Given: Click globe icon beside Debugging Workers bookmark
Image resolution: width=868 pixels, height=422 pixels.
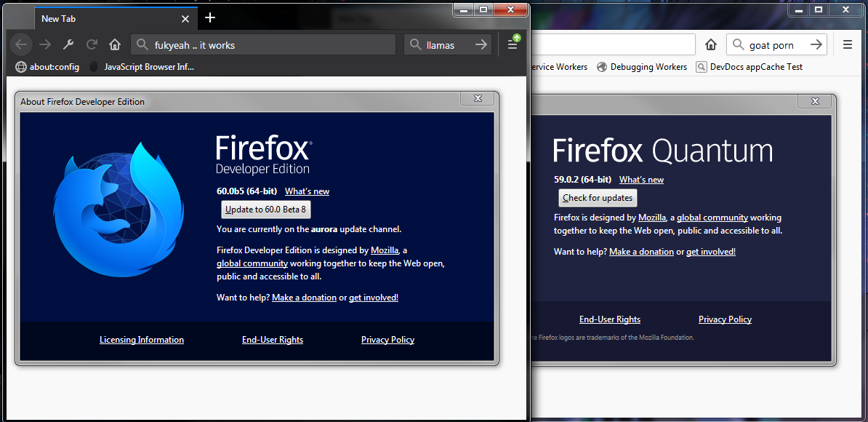Looking at the screenshot, I should (x=602, y=67).
